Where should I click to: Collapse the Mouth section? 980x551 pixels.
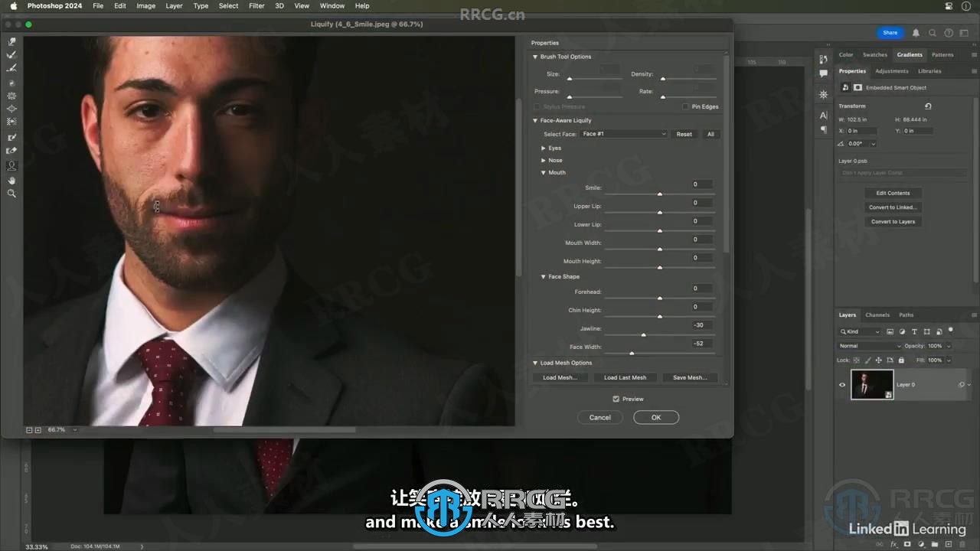point(543,172)
